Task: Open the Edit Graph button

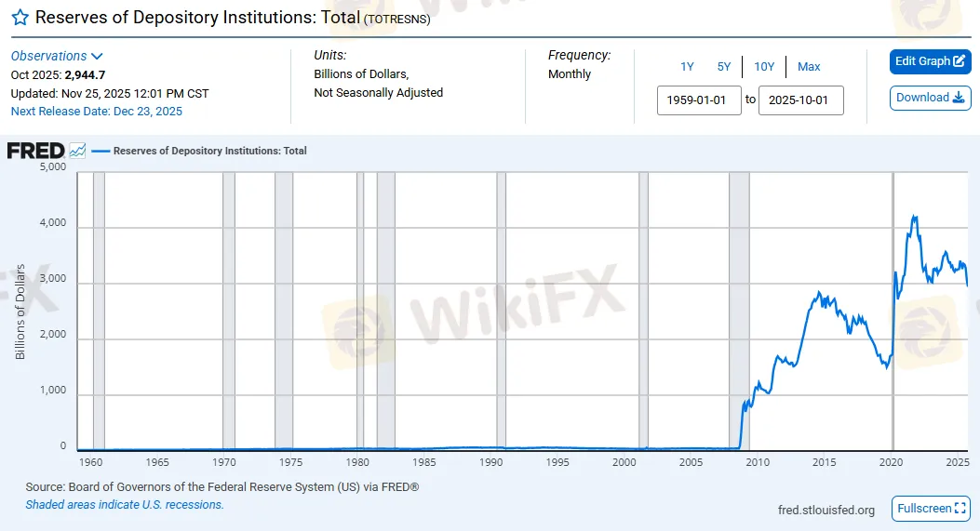Action: (x=930, y=61)
